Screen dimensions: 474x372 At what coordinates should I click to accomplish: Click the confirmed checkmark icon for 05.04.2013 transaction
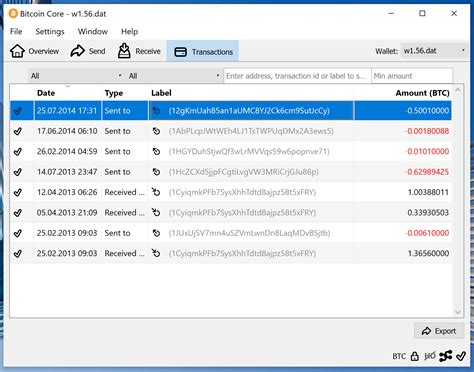(x=18, y=213)
